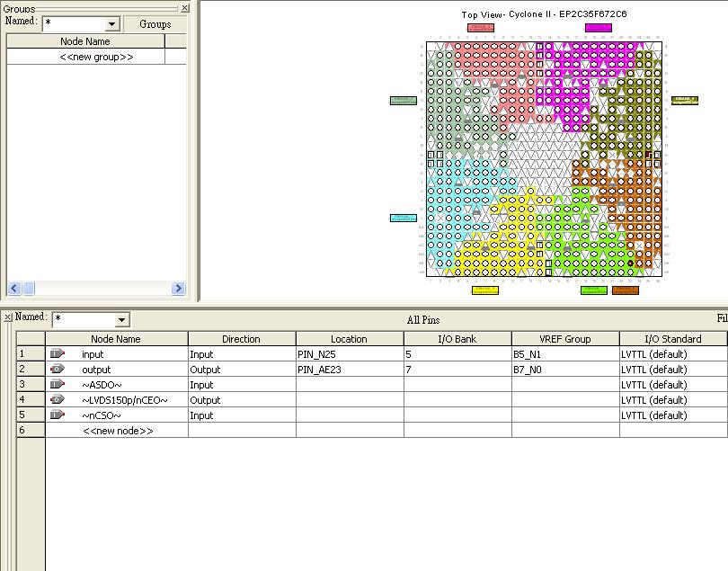Viewport: 728px width, 571px height.
Task: Click the input pin icon in row 1
Action: point(58,354)
